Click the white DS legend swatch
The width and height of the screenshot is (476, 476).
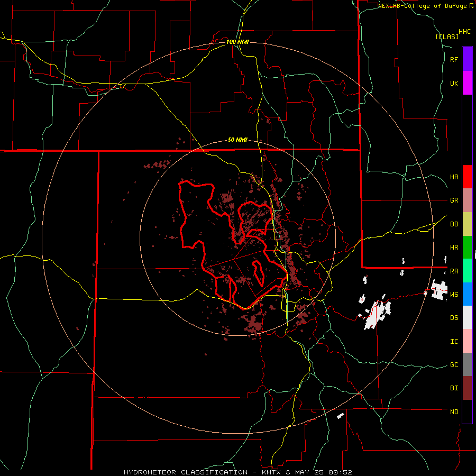(467, 317)
